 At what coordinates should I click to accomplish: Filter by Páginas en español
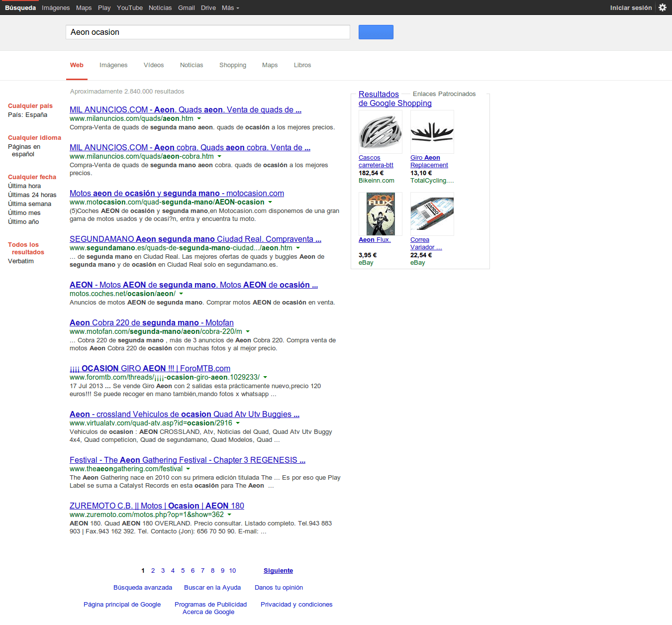[x=24, y=150]
